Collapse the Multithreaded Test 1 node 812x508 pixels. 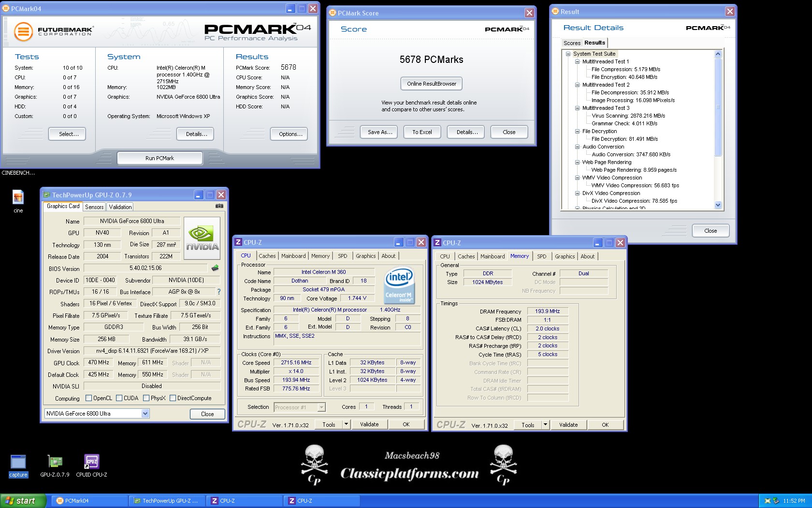click(577, 61)
